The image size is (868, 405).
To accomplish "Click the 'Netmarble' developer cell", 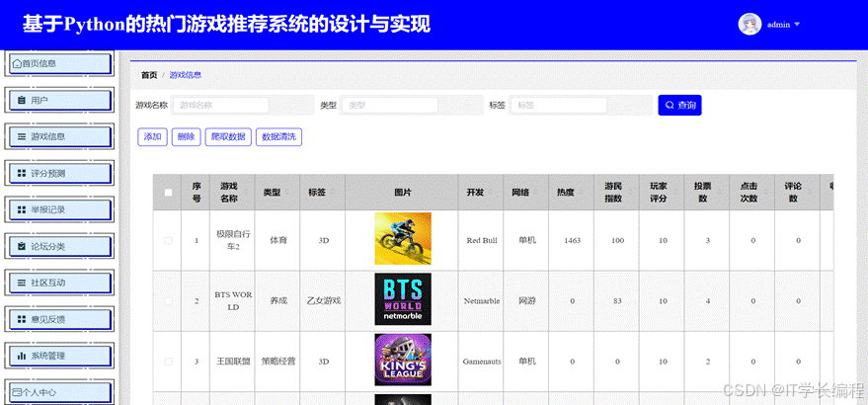I will coord(482,301).
